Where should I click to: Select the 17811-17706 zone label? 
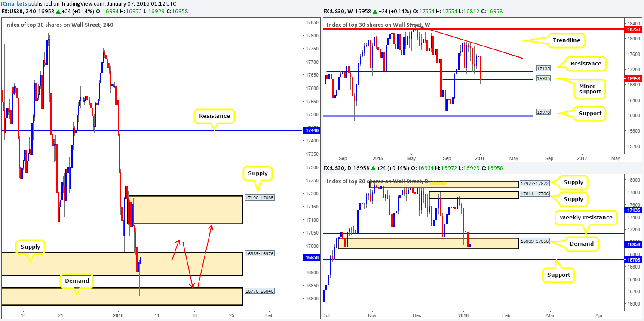pyautogui.click(x=534, y=194)
